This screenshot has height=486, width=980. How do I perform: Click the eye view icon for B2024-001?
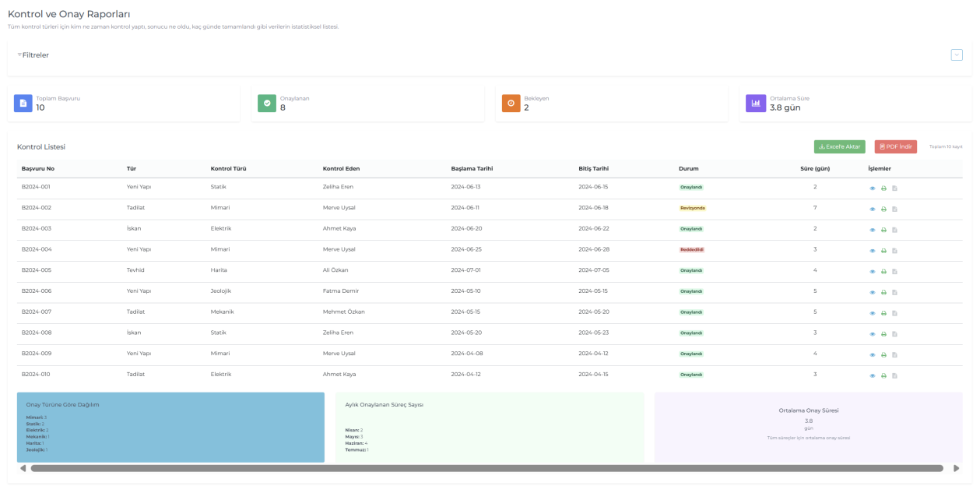[x=873, y=188]
